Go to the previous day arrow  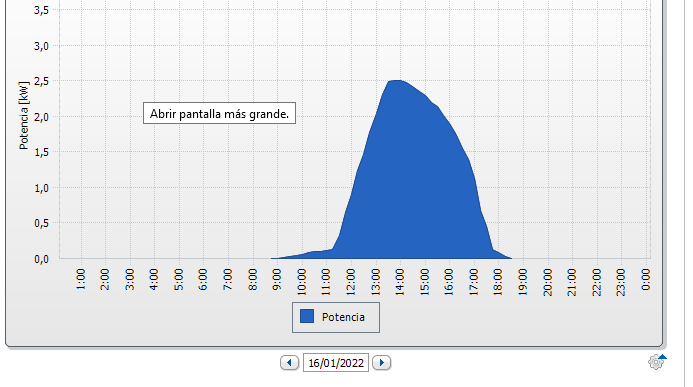(x=289, y=363)
